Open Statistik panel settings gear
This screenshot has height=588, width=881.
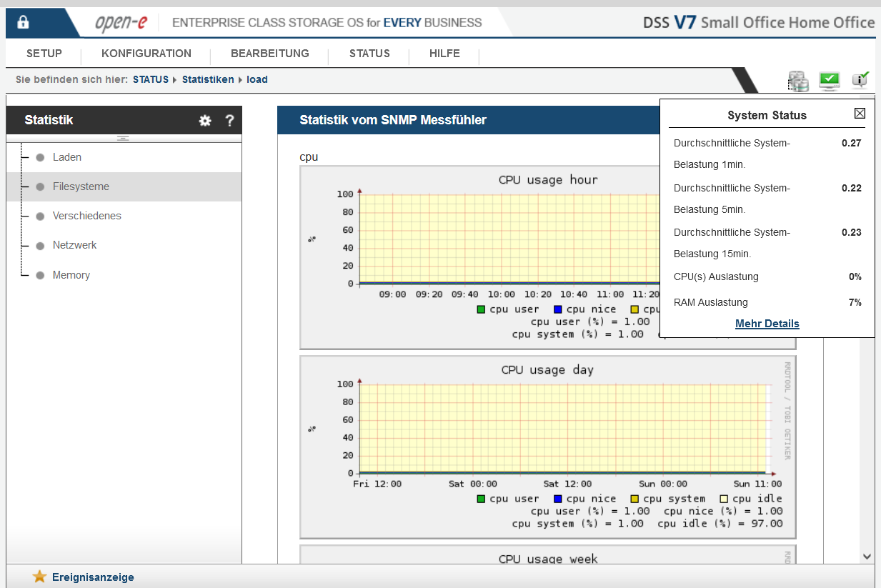(205, 121)
